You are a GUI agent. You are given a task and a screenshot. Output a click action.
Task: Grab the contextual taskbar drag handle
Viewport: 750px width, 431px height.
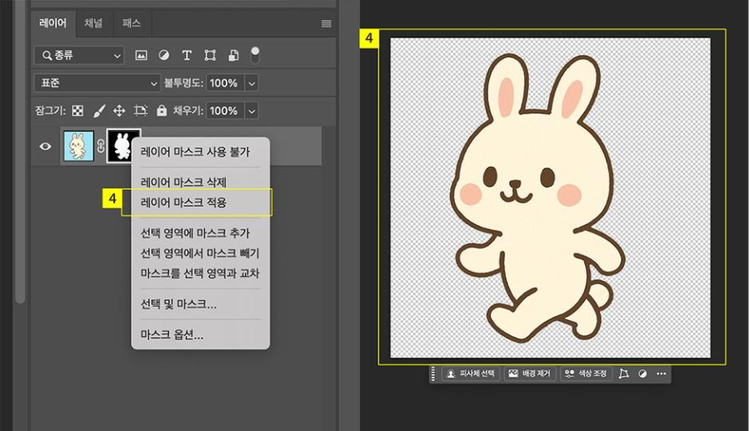tap(433, 374)
